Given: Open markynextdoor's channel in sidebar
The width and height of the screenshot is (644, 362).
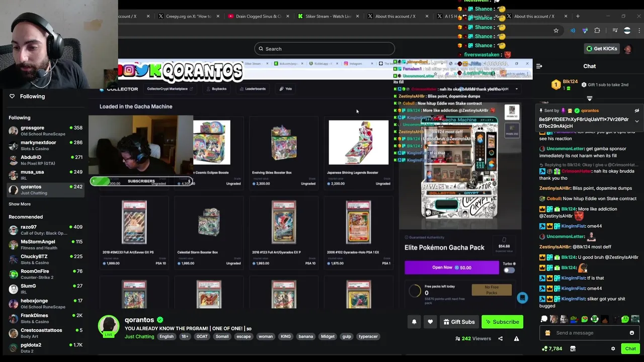Looking at the screenshot, I should click(45, 145).
